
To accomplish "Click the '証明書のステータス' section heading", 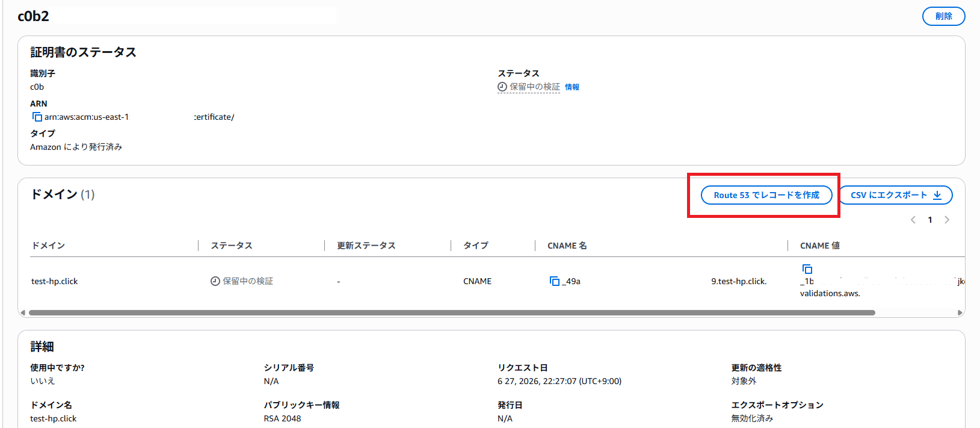I will [84, 52].
